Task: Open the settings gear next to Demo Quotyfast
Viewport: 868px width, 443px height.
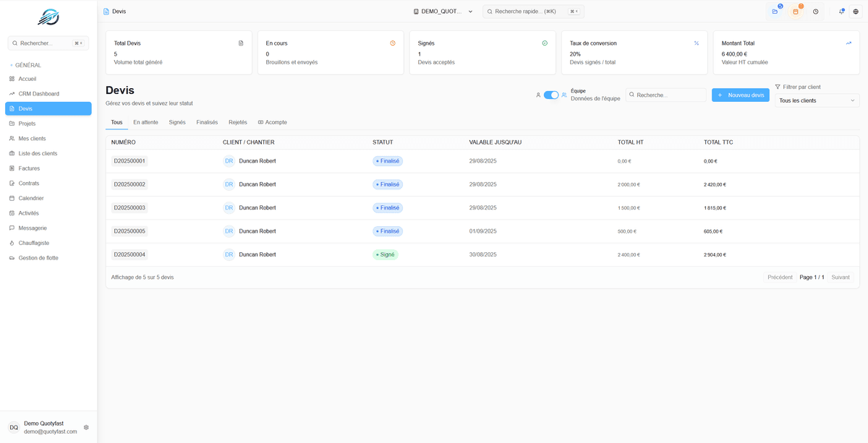Action: coord(86,427)
